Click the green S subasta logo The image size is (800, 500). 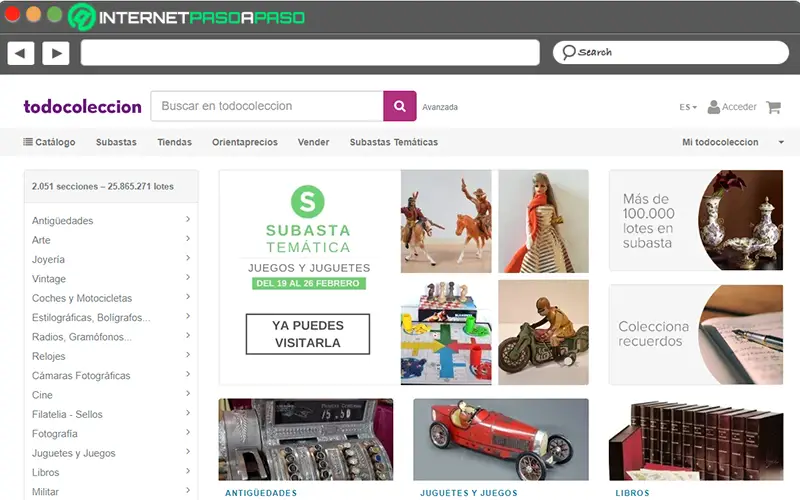pos(308,202)
